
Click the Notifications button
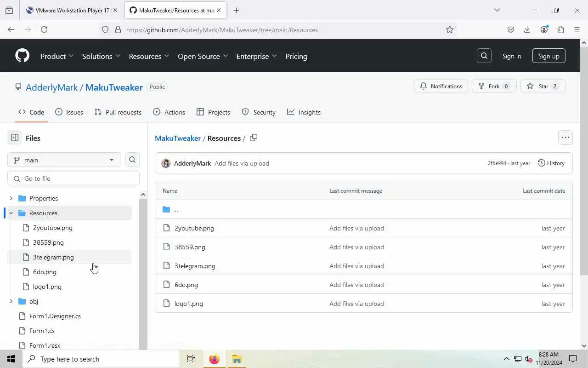click(441, 86)
